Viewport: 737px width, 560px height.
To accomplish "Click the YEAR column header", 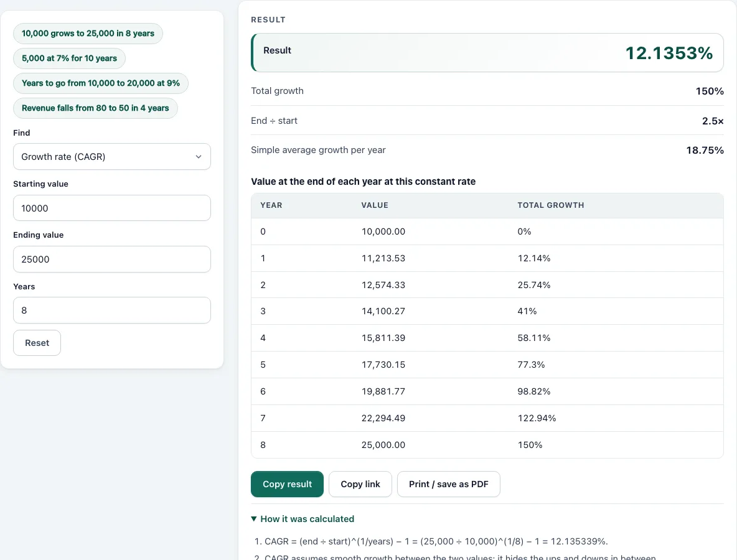I will pyautogui.click(x=271, y=205).
